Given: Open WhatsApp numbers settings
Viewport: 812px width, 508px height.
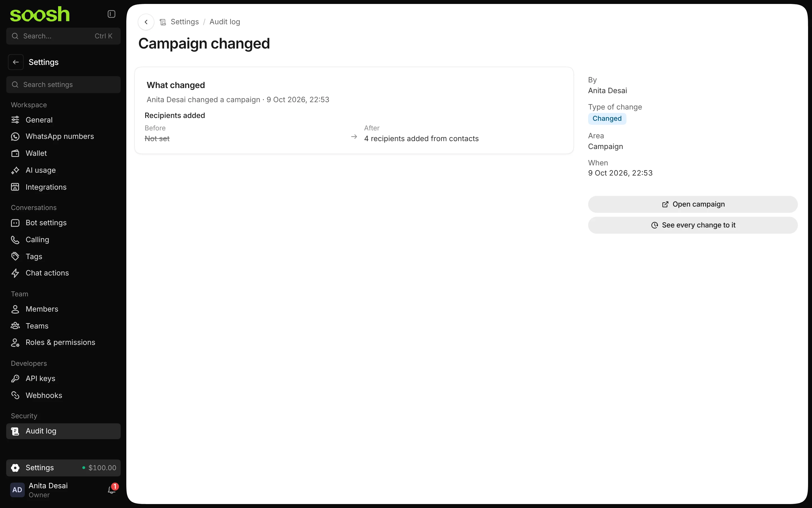Looking at the screenshot, I should point(63,136).
